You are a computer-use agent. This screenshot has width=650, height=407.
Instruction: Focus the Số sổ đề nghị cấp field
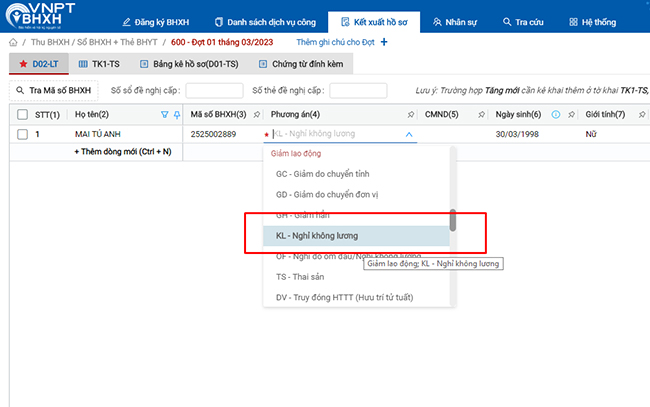[214, 91]
